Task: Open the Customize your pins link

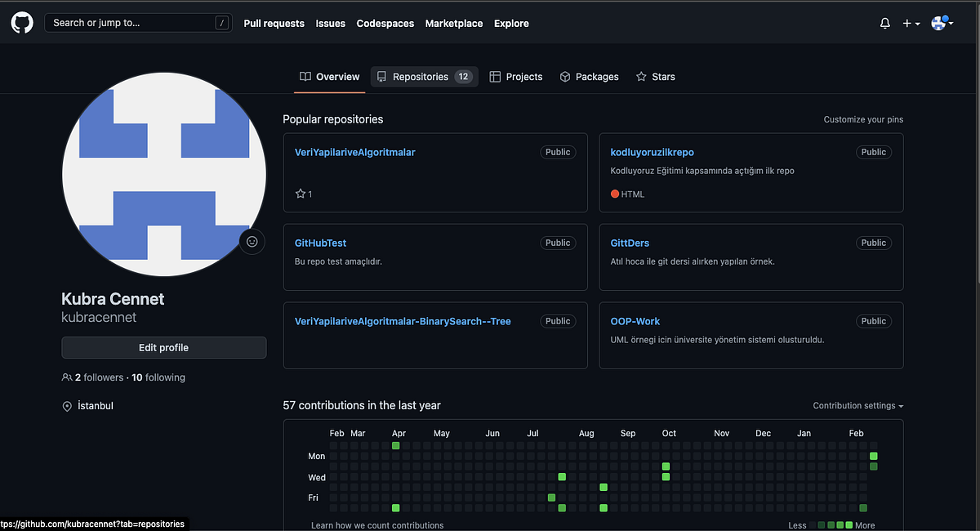Action: pyautogui.click(x=862, y=119)
